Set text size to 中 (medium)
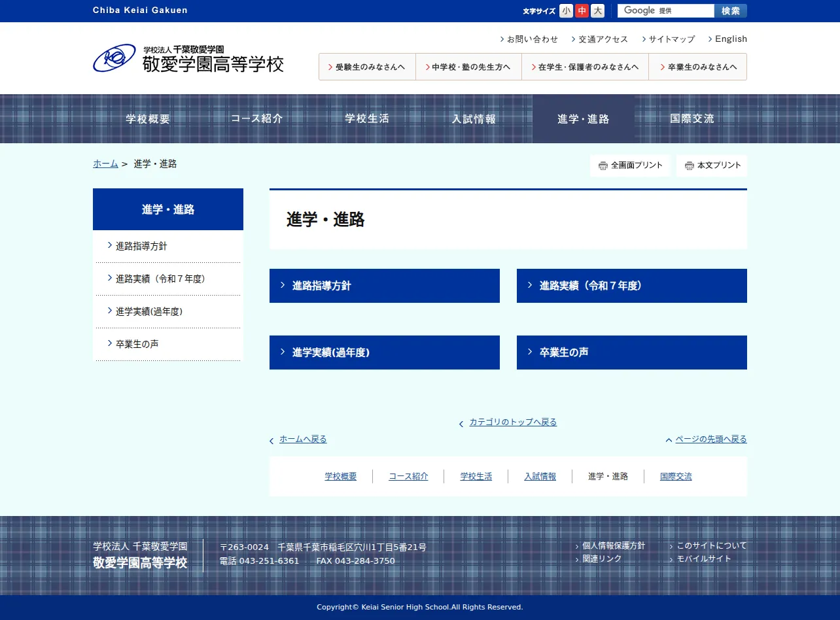Screen dimensions: 840x620 pyautogui.click(x=582, y=11)
